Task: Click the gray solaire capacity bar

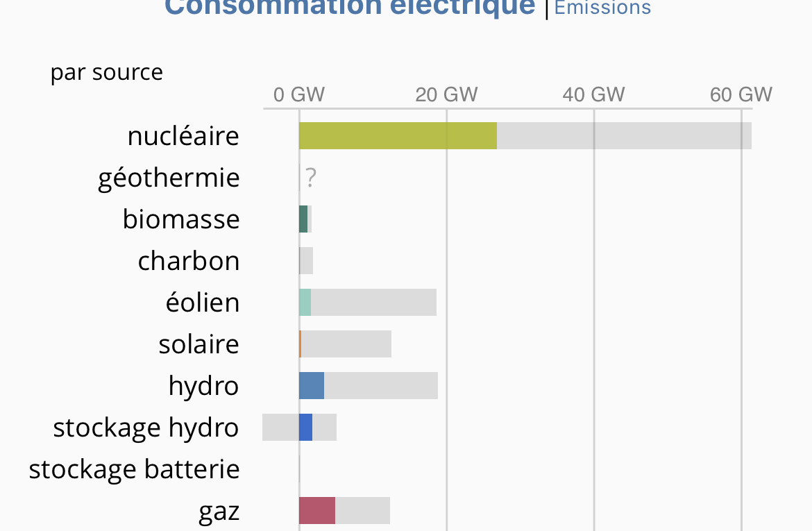Action: (x=346, y=344)
